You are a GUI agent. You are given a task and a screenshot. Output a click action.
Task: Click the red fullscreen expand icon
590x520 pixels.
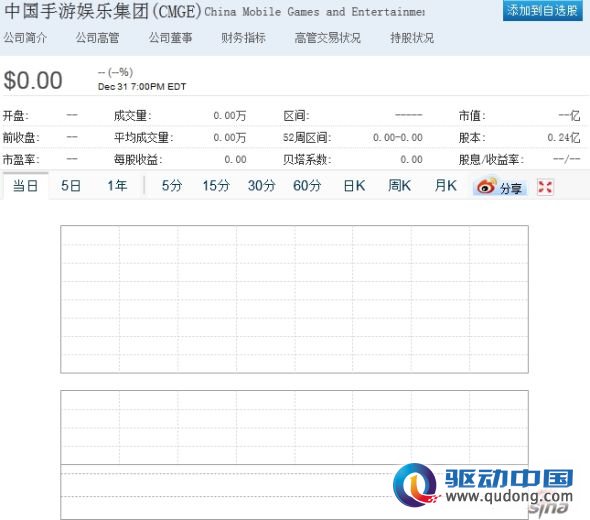pos(545,187)
